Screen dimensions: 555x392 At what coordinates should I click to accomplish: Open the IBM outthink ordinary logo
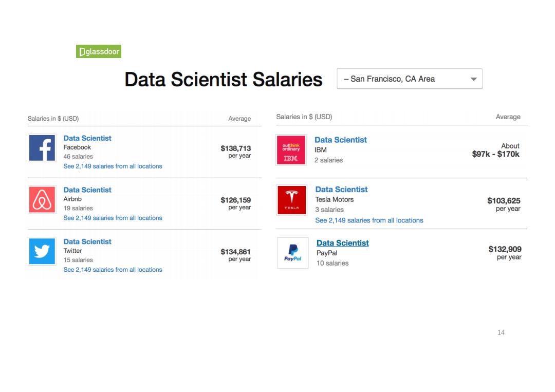(x=291, y=150)
